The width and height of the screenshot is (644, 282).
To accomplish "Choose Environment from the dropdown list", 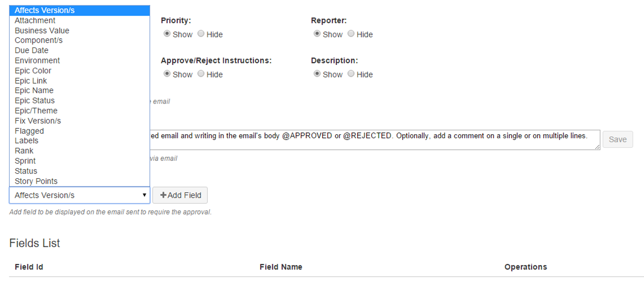I will coord(79,61).
